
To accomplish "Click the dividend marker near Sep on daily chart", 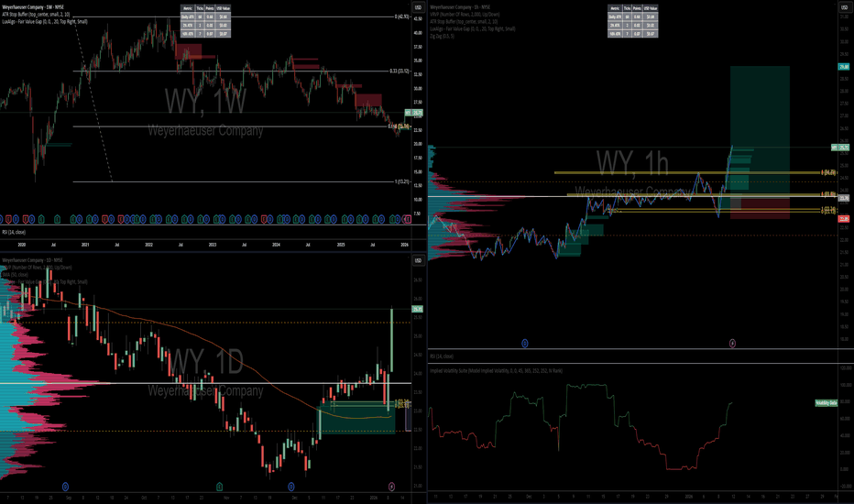I will (65, 487).
